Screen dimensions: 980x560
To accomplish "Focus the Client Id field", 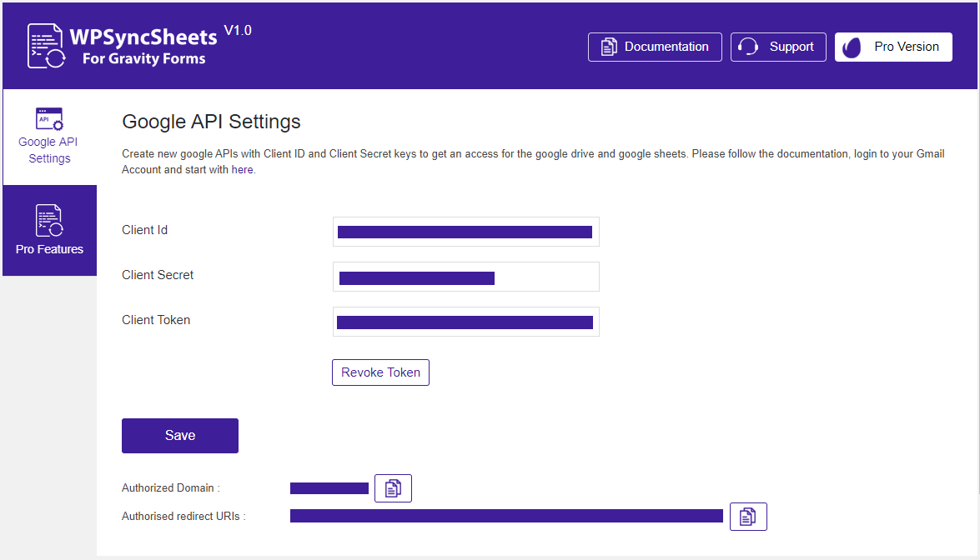I will [x=465, y=232].
